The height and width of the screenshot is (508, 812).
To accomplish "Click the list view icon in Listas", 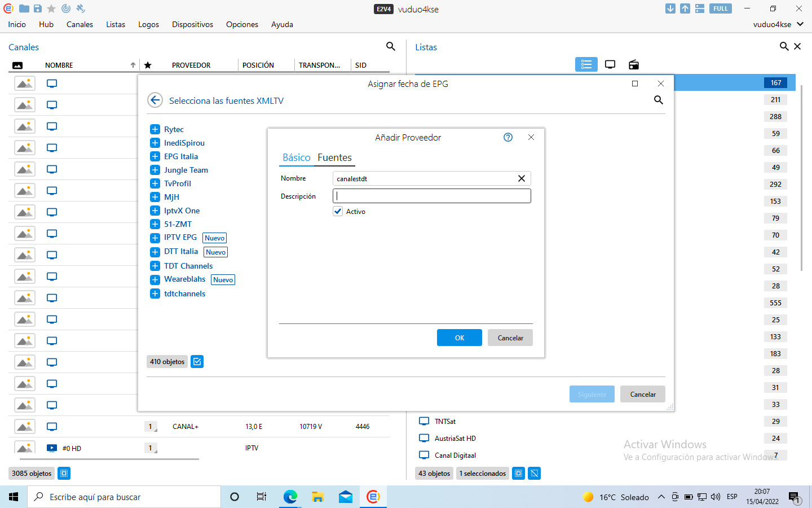I will coord(586,65).
